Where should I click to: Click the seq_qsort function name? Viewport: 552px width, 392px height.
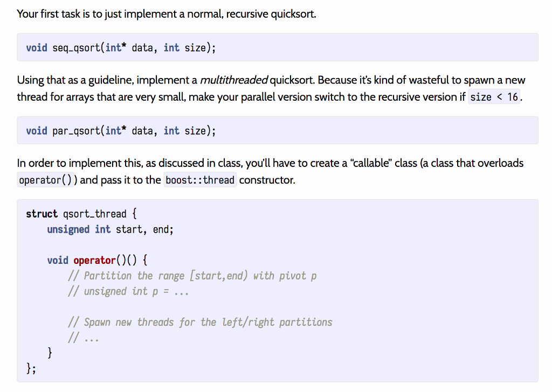click(76, 48)
